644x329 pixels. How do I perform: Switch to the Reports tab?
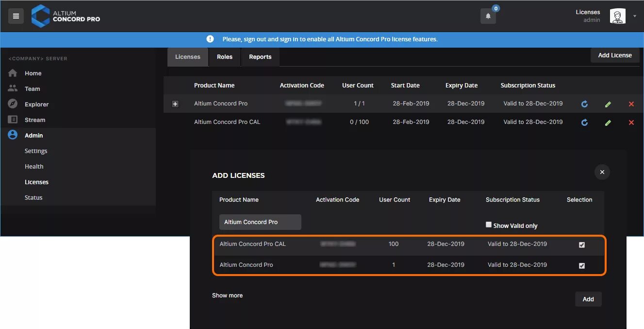pyautogui.click(x=260, y=57)
